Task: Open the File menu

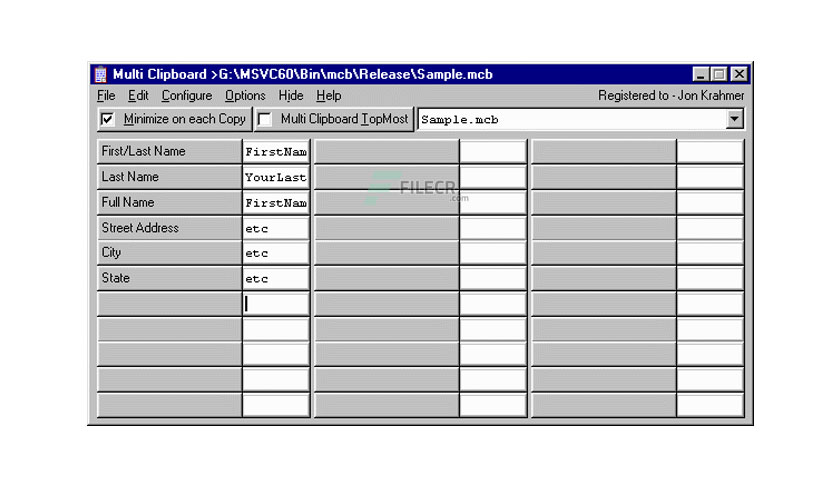Action: [x=106, y=95]
